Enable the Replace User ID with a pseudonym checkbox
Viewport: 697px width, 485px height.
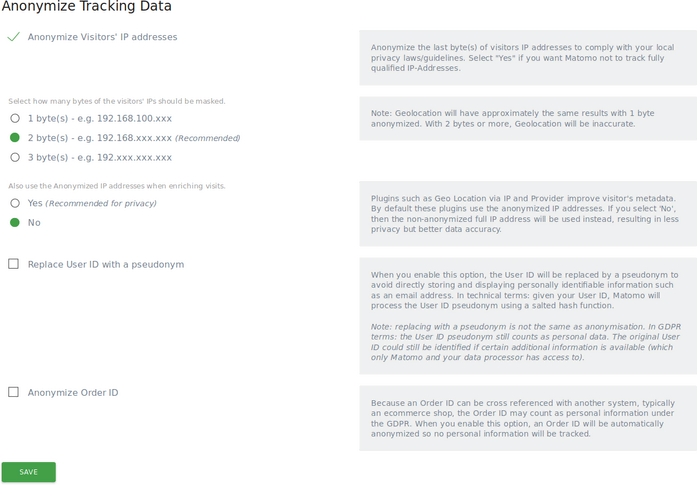pos(14,265)
